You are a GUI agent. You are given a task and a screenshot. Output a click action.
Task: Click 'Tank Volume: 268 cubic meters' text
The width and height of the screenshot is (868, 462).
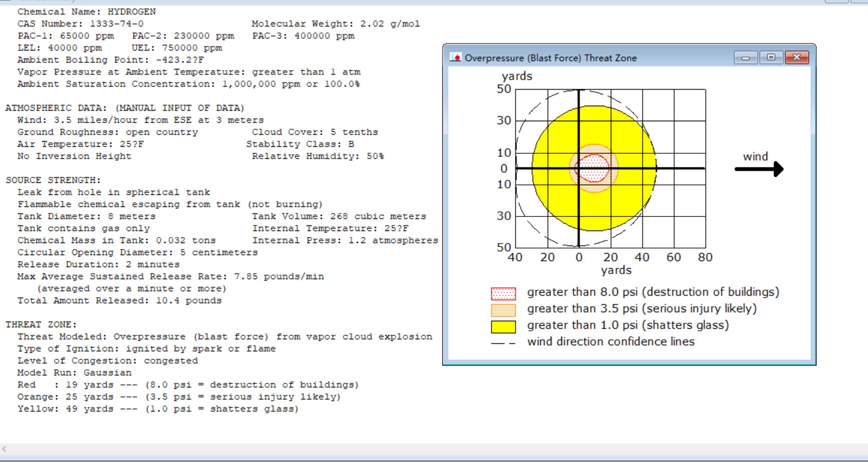[339, 216]
